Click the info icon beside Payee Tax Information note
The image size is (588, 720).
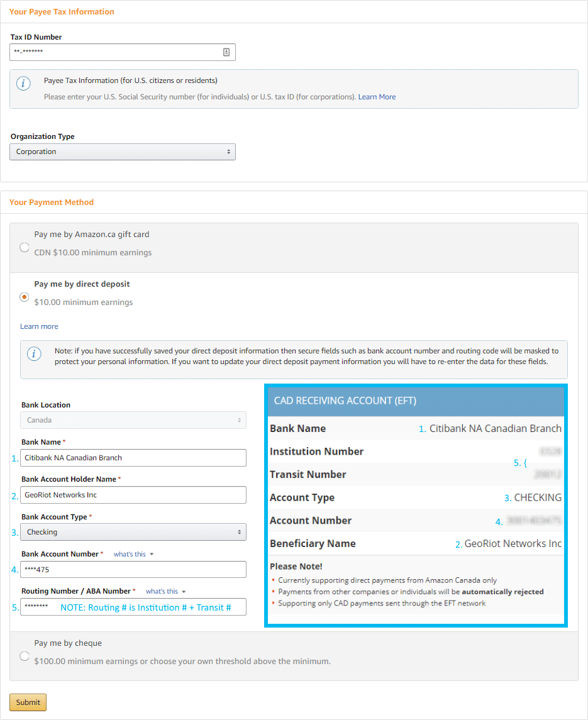(23, 83)
